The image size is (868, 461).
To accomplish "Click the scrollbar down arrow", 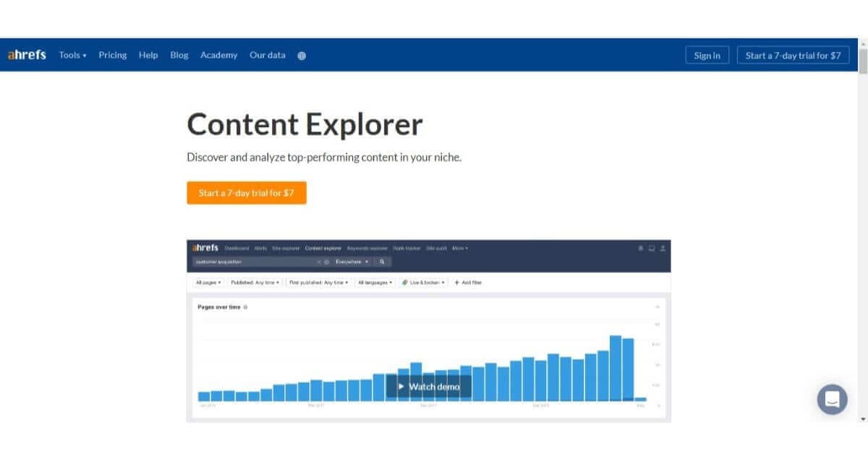I will pos(862,418).
